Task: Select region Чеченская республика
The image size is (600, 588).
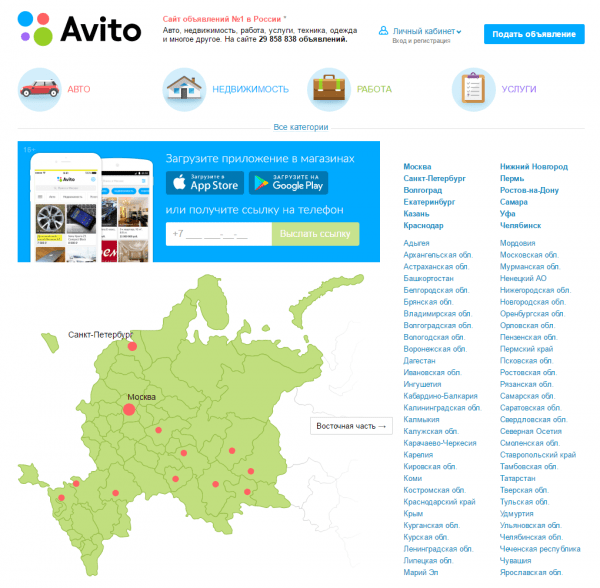Action: pos(540,549)
